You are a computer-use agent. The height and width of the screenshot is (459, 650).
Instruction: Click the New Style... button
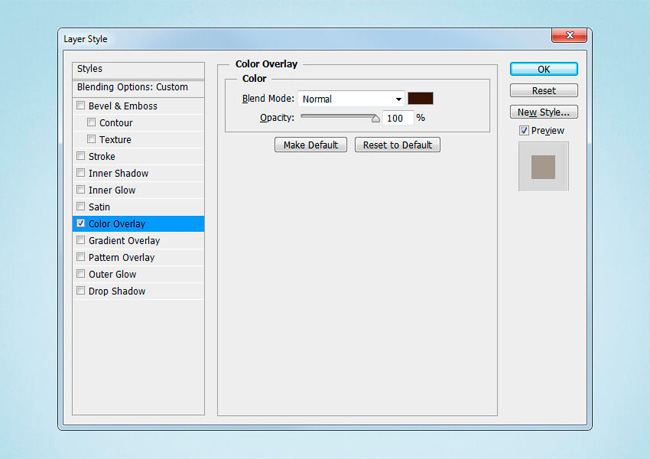pyautogui.click(x=543, y=112)
